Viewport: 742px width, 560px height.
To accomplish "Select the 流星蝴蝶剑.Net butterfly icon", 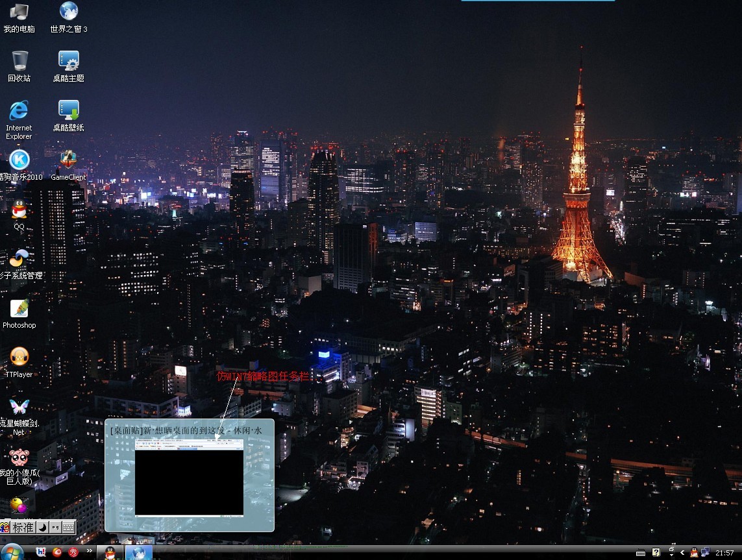I will [x=19, y=416].
